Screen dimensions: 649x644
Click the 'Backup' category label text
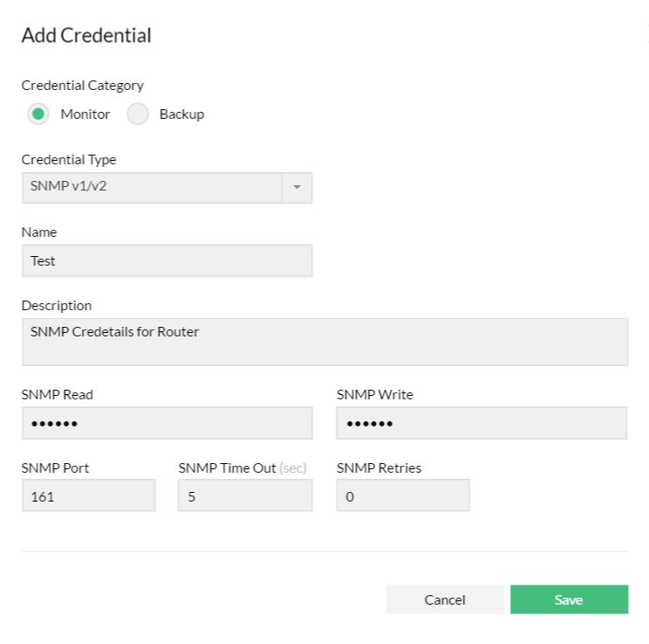point(182,114)
